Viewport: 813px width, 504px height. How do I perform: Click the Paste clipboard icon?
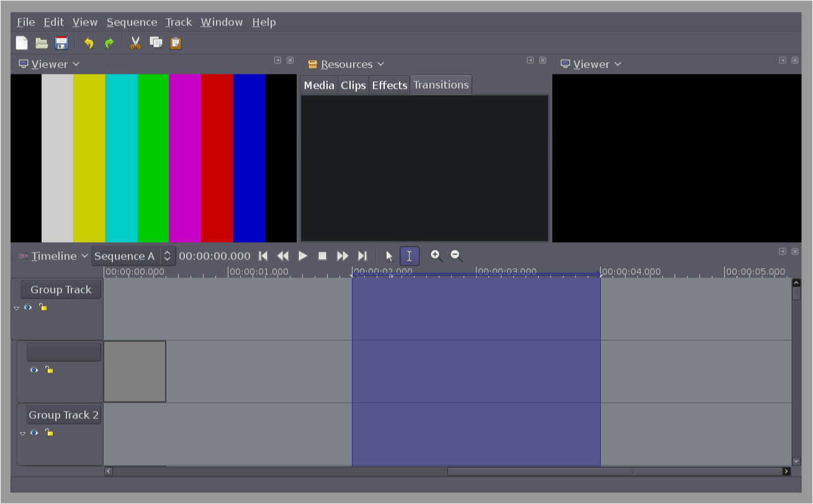click(x=176, y=43)
